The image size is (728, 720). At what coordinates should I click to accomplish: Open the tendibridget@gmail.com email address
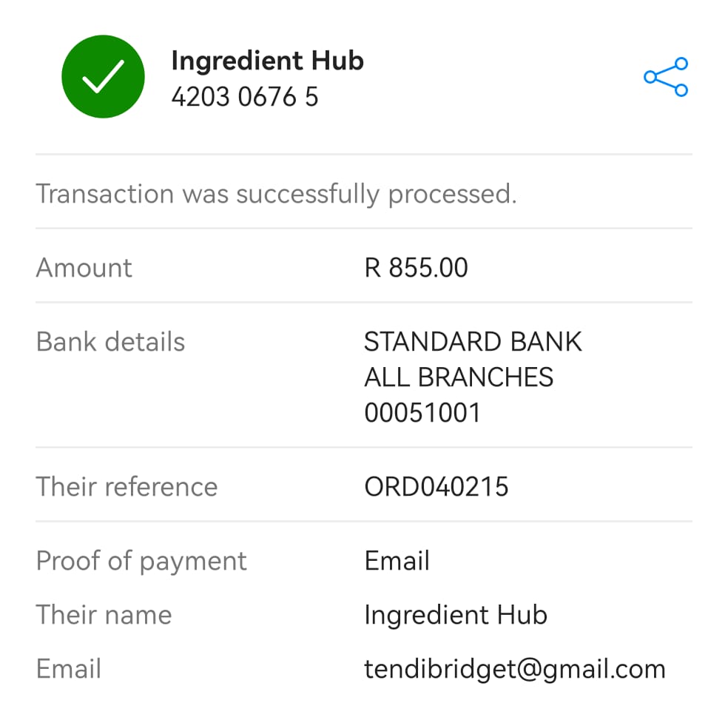515,670
